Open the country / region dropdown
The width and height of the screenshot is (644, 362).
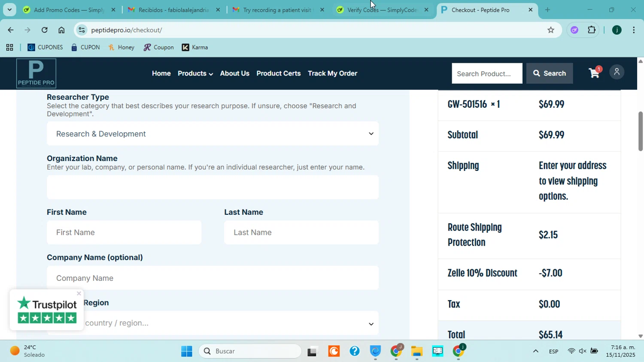tap(213, 323)
